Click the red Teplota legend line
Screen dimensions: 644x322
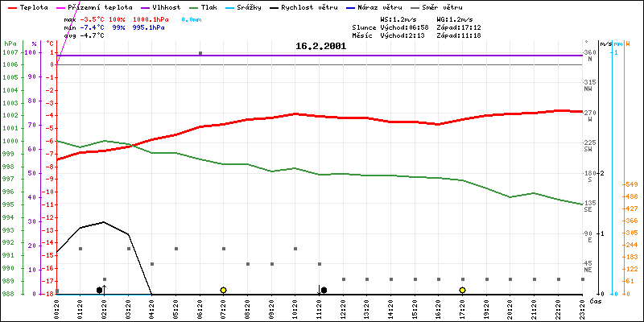pyautogui.click(x=10, y=7)
